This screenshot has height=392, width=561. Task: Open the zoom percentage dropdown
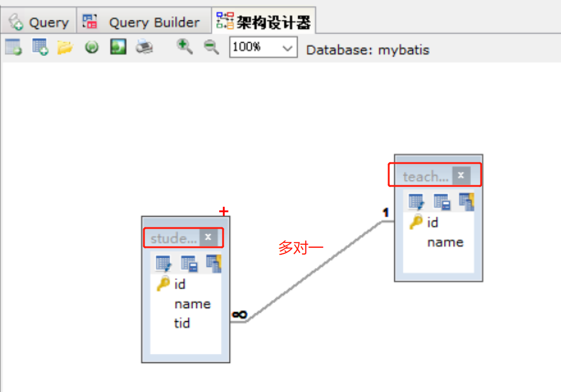coord(287,47)
